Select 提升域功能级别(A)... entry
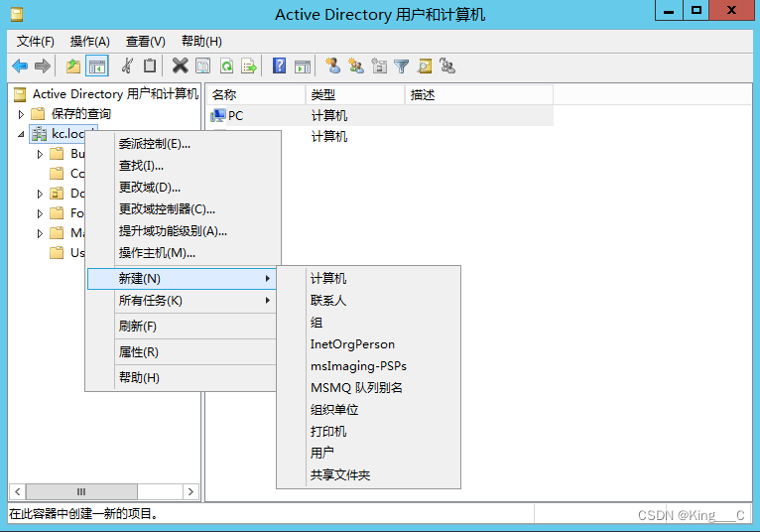 [x=183, y=231]
